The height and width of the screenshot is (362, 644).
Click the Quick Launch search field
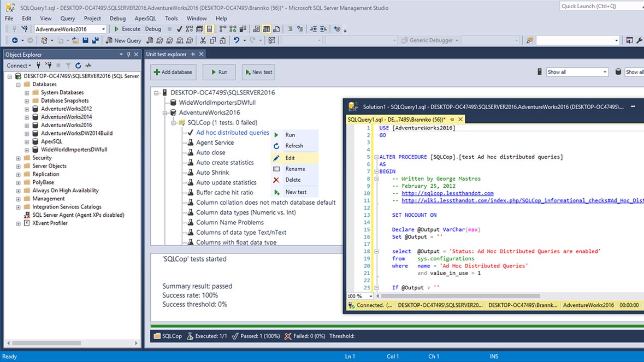601,6
